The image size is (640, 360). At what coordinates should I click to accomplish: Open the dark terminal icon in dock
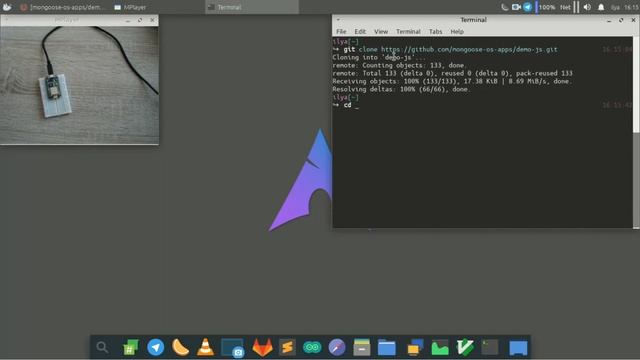point(490,347)
